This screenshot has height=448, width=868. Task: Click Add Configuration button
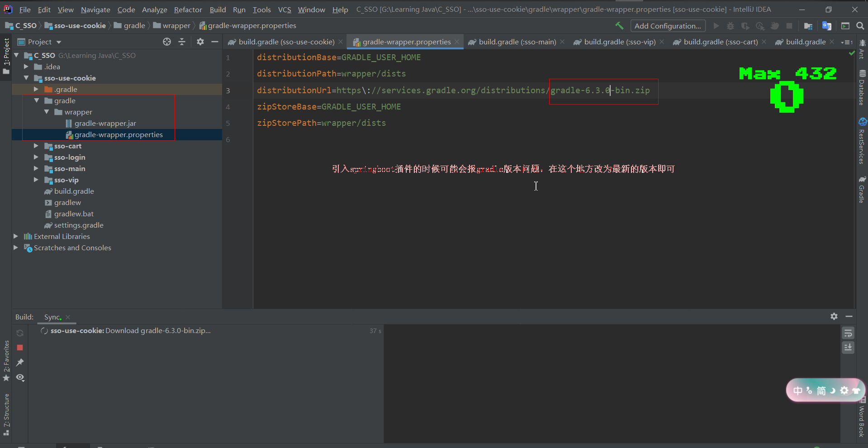click(667, 26)
